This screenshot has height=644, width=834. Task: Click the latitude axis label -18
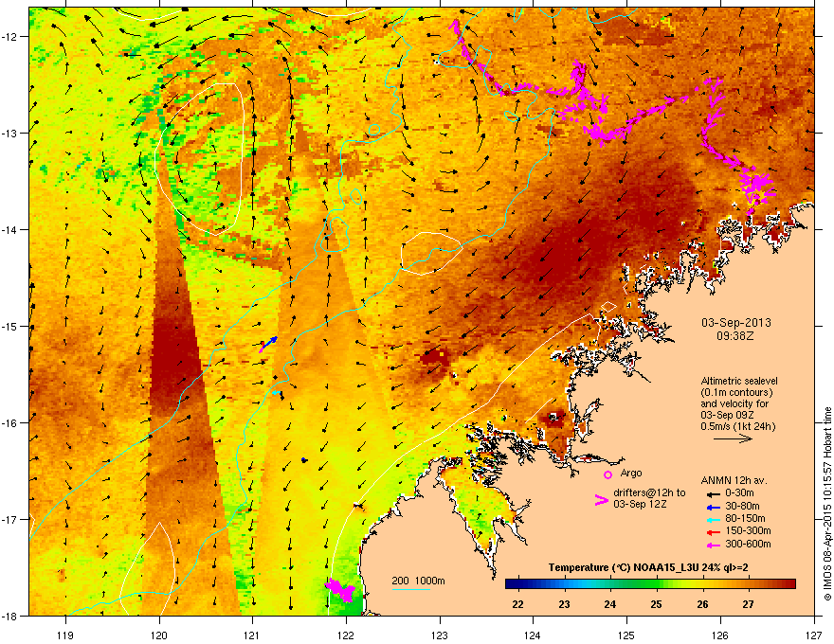click(x=9, y=616)
